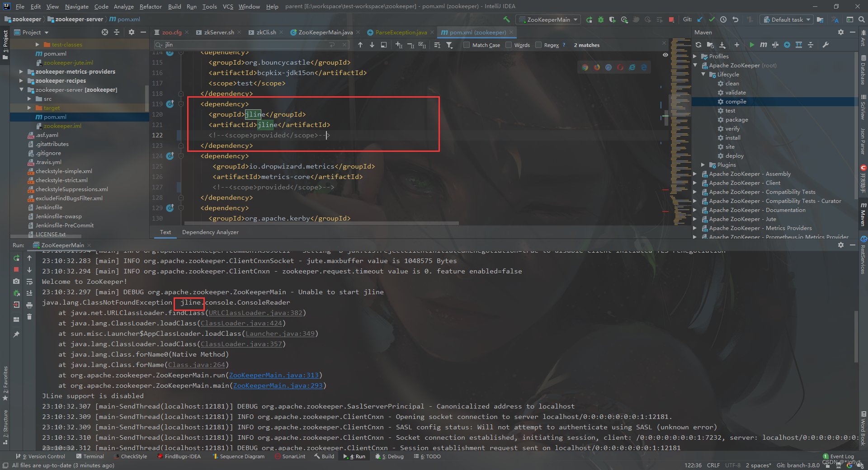Open the VCS menu
Screen dimensions: 868x470
tap(228, 6)
